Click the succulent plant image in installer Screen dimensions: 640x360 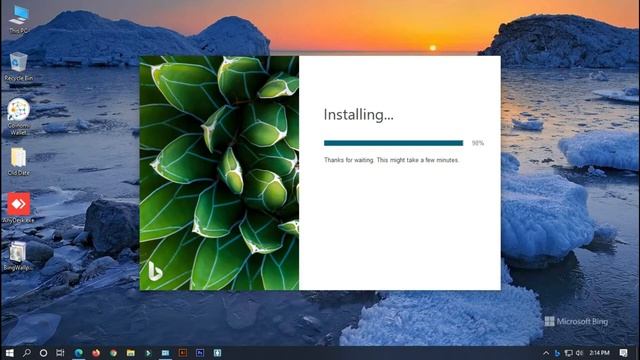[219, 173]
